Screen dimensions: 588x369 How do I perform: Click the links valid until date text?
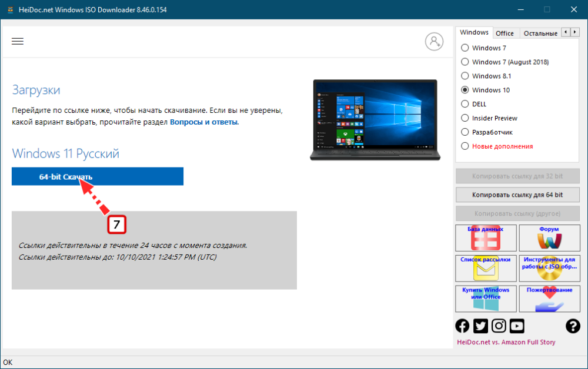pos(118,257)
